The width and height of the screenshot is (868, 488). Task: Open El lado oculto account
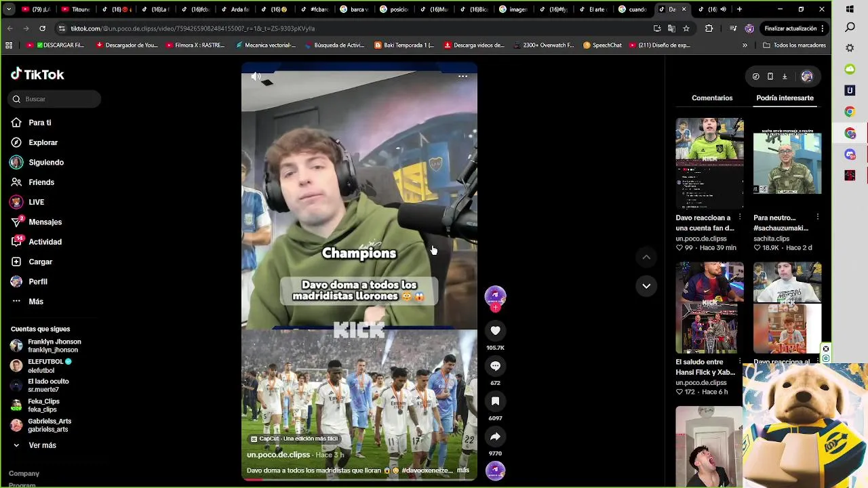(x=39, y=386)
